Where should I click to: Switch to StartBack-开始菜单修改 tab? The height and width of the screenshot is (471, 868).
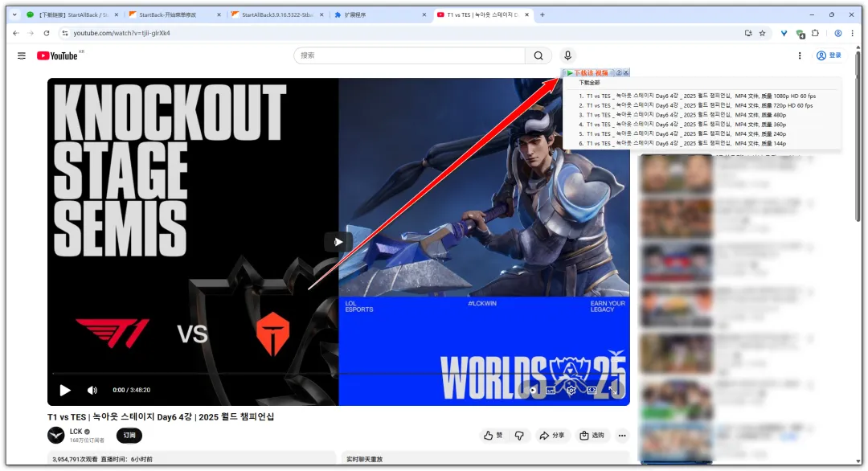click(x=173, y=15)
